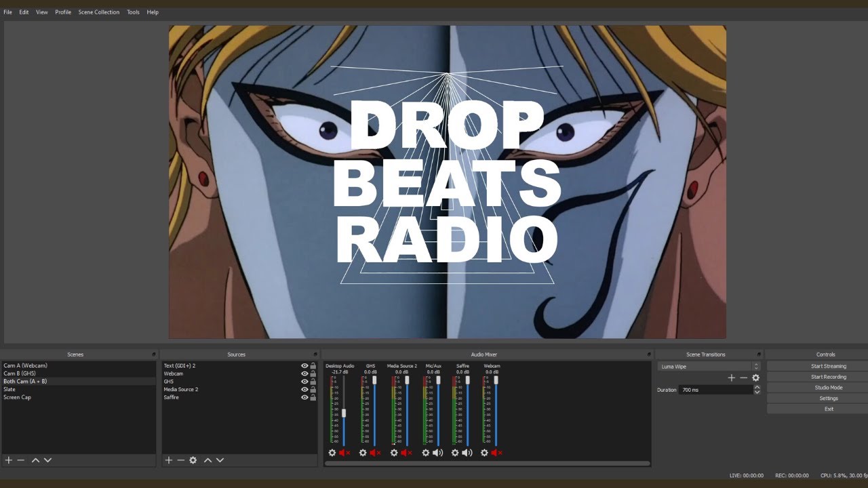Move source down in Sources list
Image resolution: width=868 pixels, height=488 pixels.
coord(220,460)
